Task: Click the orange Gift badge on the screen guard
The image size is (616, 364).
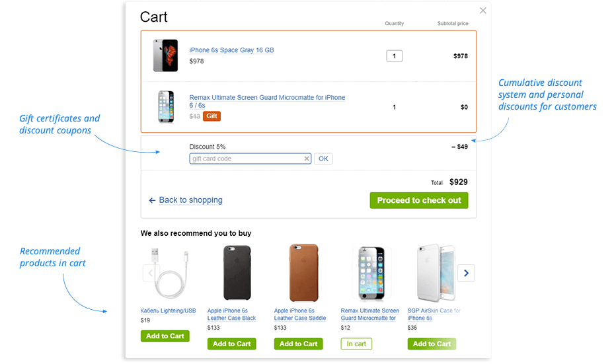Action: pos(212,116)
